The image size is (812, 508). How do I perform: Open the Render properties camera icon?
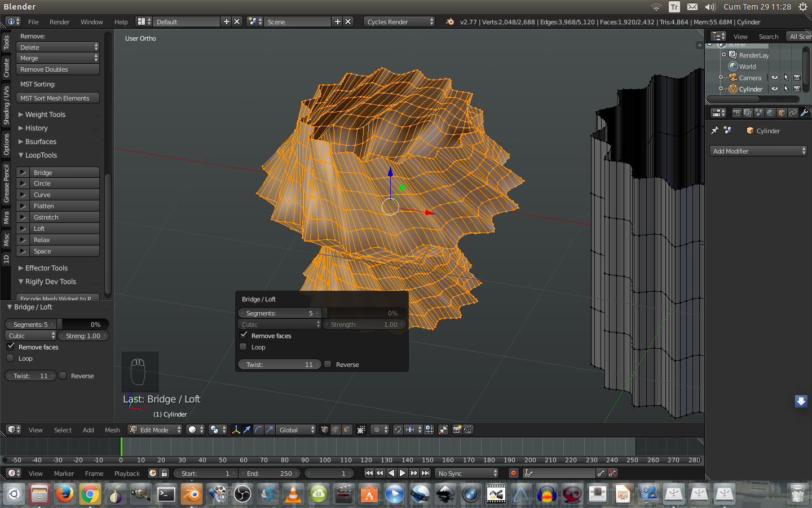coord(736,113)
